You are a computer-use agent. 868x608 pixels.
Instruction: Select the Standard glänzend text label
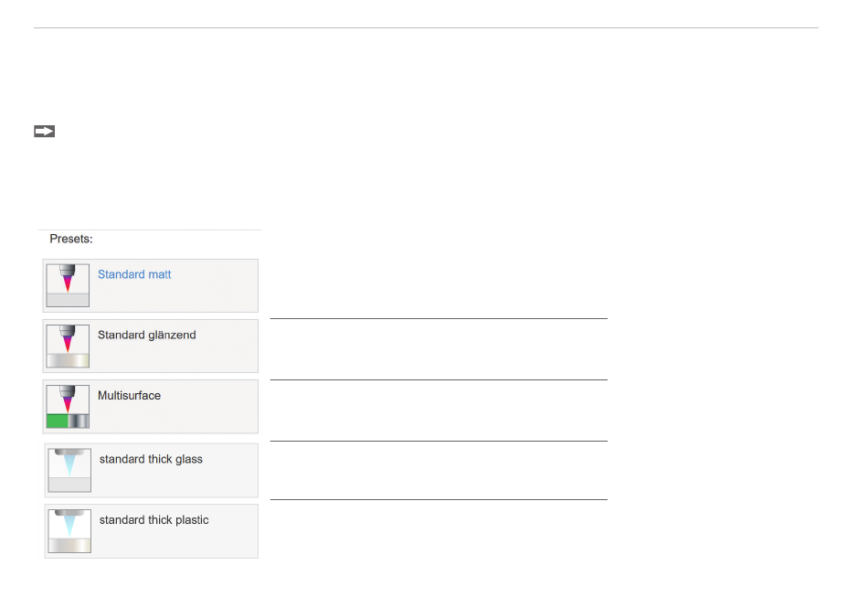pyautogui.click(x=147, y=335)
